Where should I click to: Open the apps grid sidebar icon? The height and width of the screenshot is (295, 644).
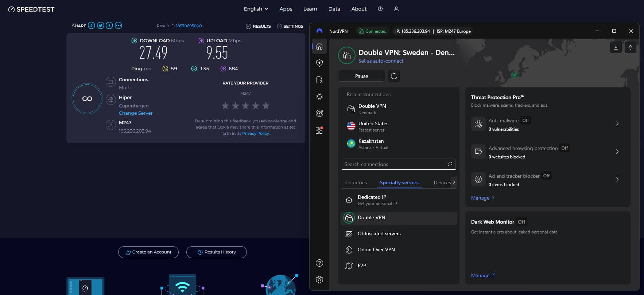tap(319, 130)
